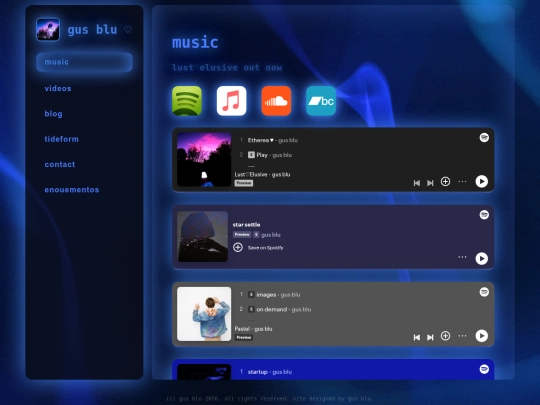This screenshot has height=405, width=540.
Task: Open the tideform sidebar item
Action: [x=61, y=139]
